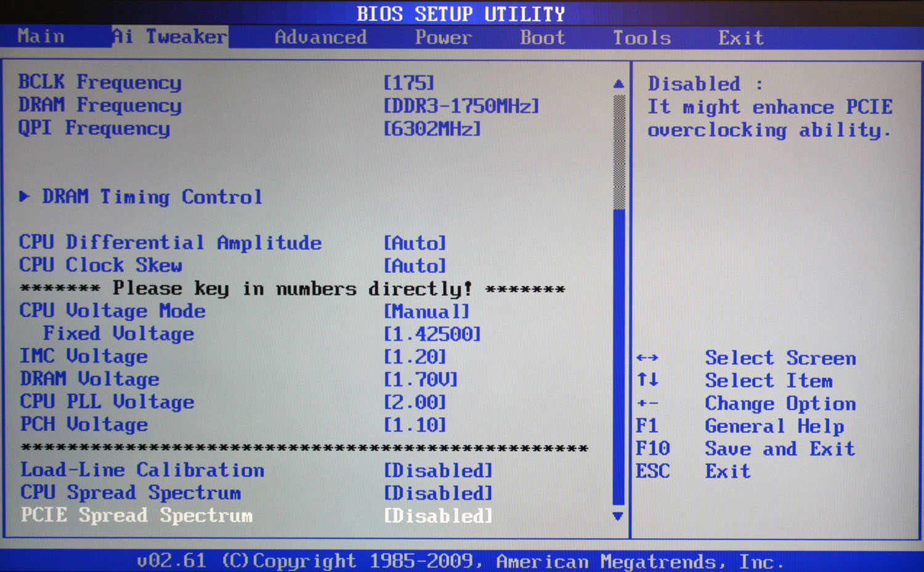This screenshot has width=924, height=572.
Task: Select highlighted PCIE Spread Spectrum label
Action: click(x=137, y=515)
